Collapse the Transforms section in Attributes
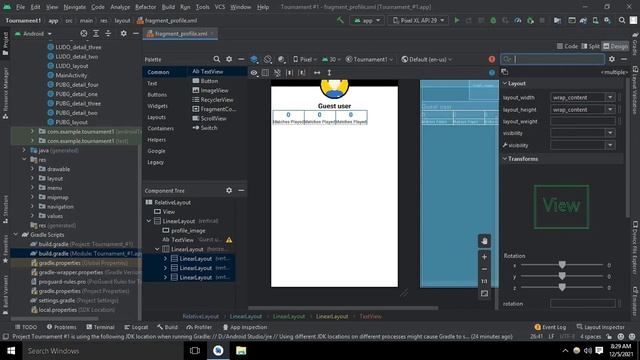This screenshot has width=640, height=360. pyautogui.click(x=505, y=159)
